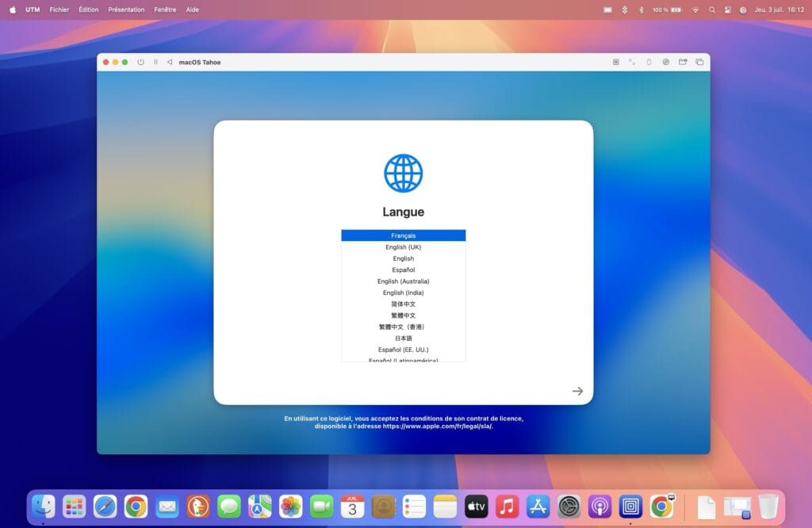Select English (UK) in the language list
Screen dimensions: 812x528
(404, 247)
